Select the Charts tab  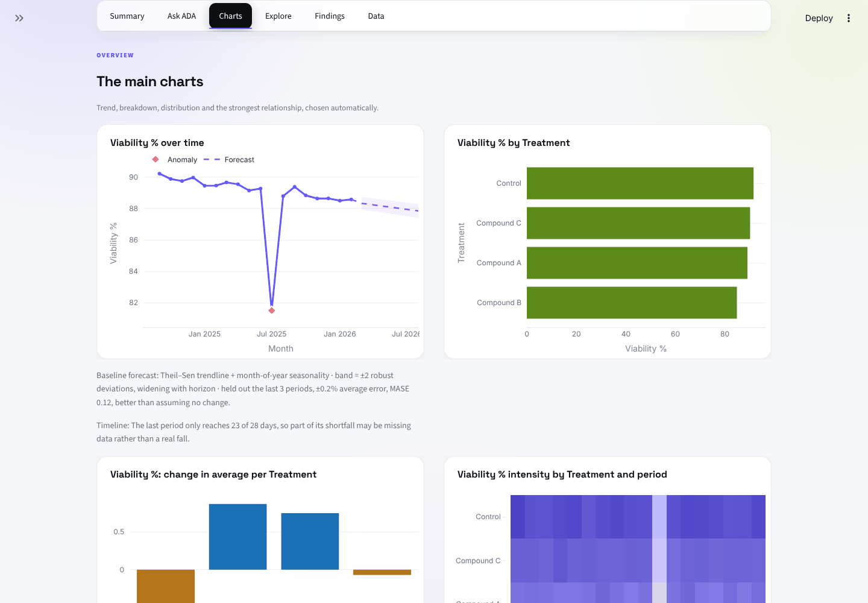point(230,16)
